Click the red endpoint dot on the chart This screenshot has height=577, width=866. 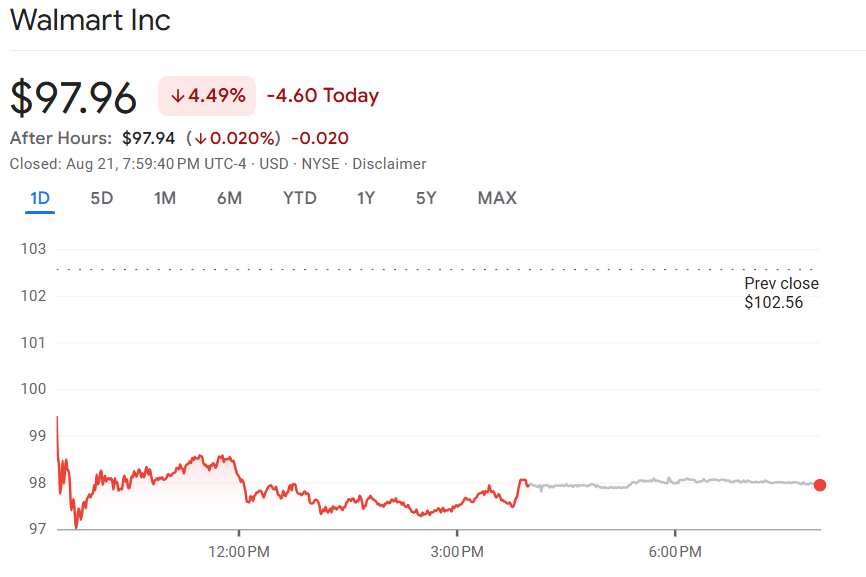[x=820, y=485]
